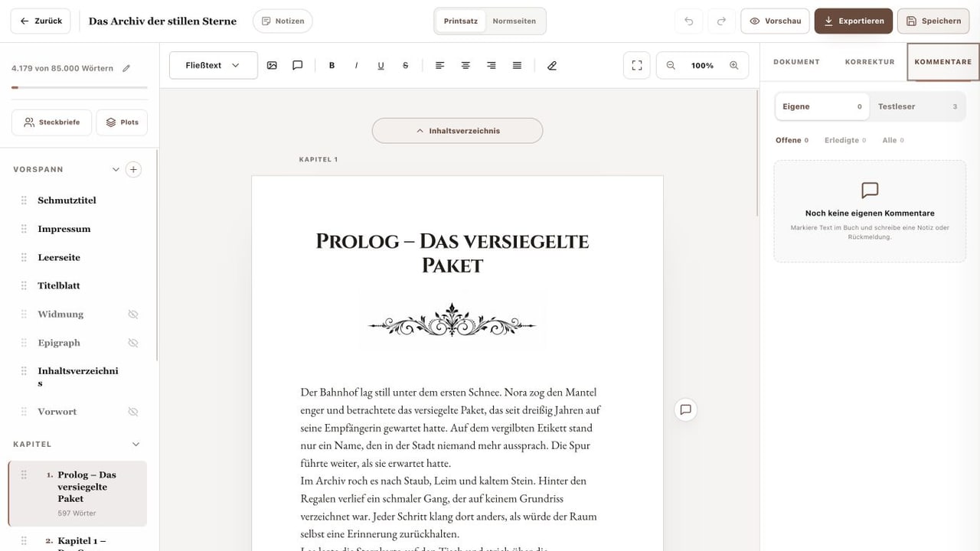
Task: Grab drag handle of Prolog chapter
Action: tap(24, 475)
